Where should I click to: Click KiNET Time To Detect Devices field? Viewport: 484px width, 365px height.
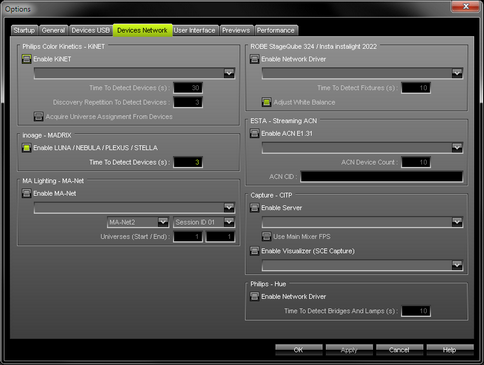click(188, 88)
